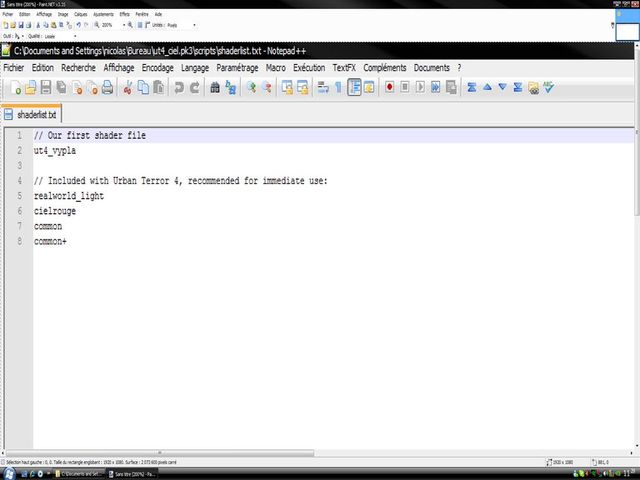Viewport: 640px width, 480px height.
Task: Select the shaderlist.txt tab
Action: click(31, 115)
